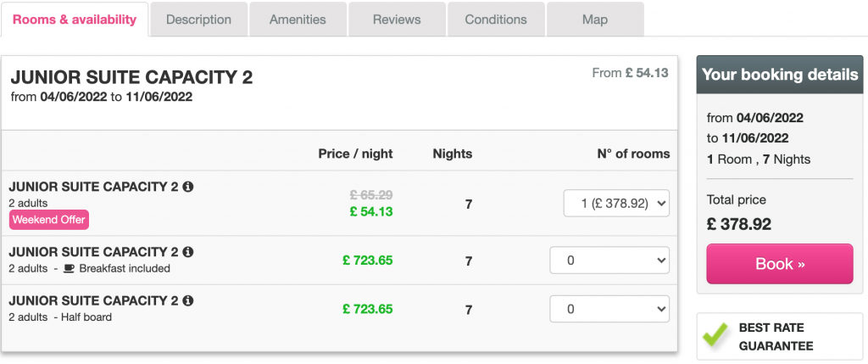
Task: Open the Conditions tab
Action: [496, 20]
